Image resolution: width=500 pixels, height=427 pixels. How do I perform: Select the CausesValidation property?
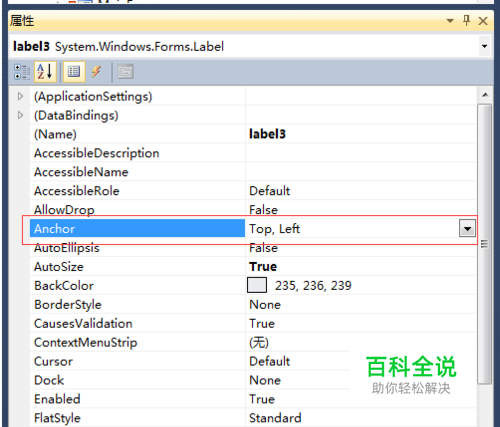pyautogui.click(x=83, y=323)
